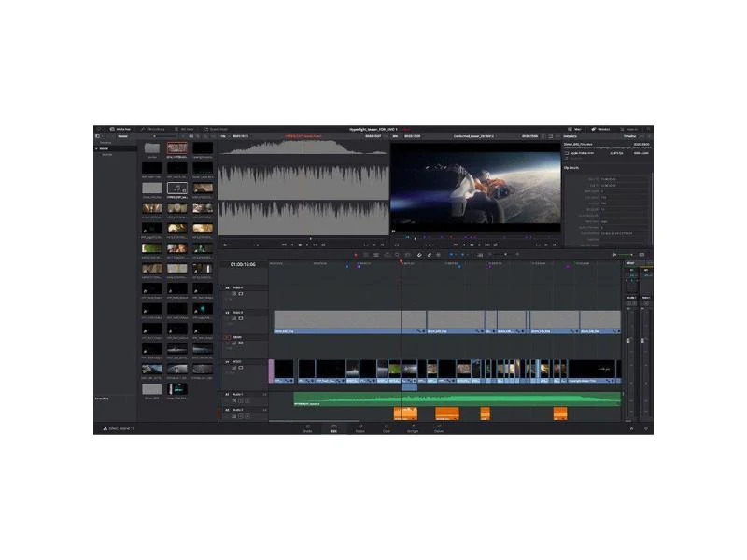Viewport: 747px width, 560px height.
Task: Open the timeline viewer overlay dropdown below the picture
Action: 398,245
